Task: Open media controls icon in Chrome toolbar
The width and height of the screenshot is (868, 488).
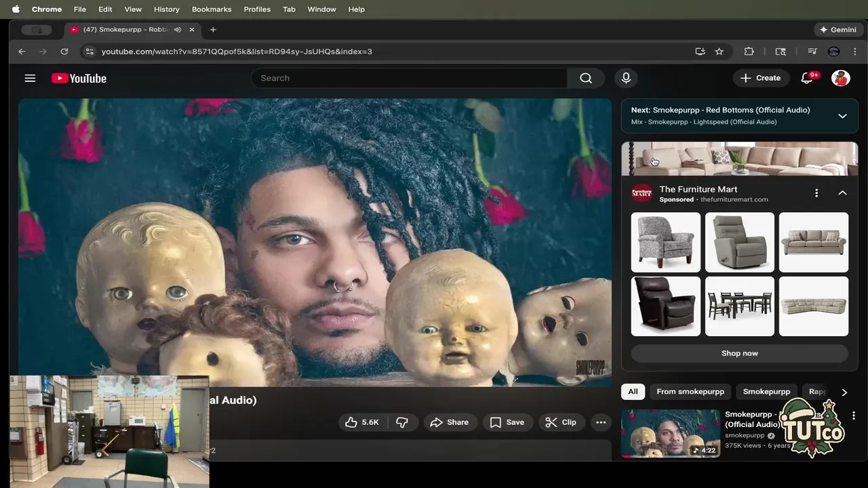Action: point(812,52)
